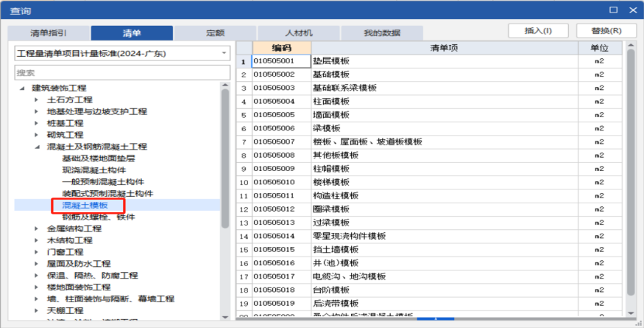This screenshot has height=328, width=644.
Task: Select 现浇混凝土构件 in the tree
Action: (94, 170)
